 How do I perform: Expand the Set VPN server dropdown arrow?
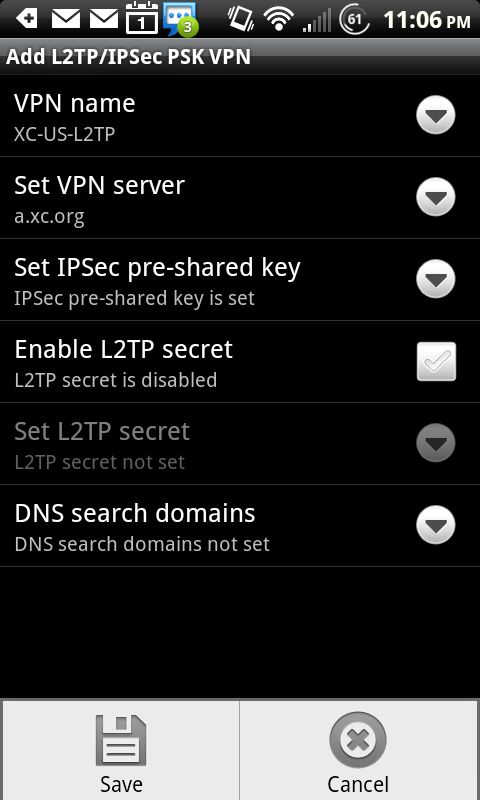436,197
